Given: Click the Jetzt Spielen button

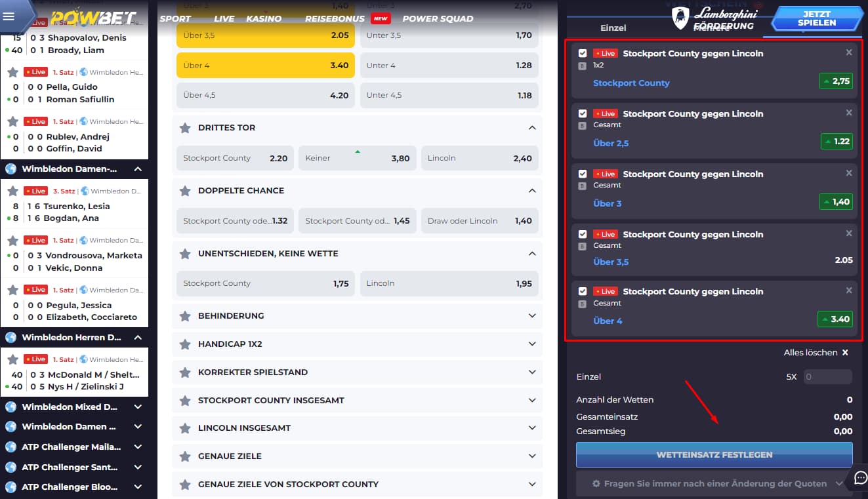Looking at the screenshot, I should coord(817,18).
